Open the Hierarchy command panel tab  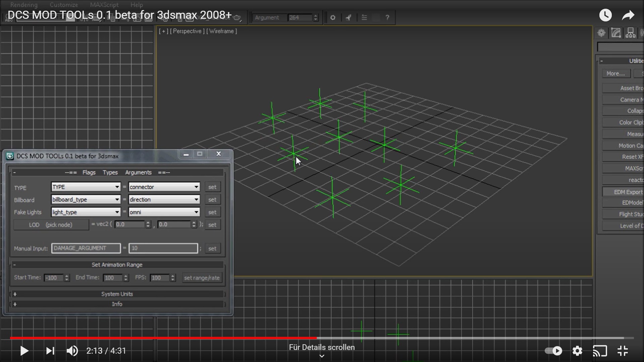630,33
